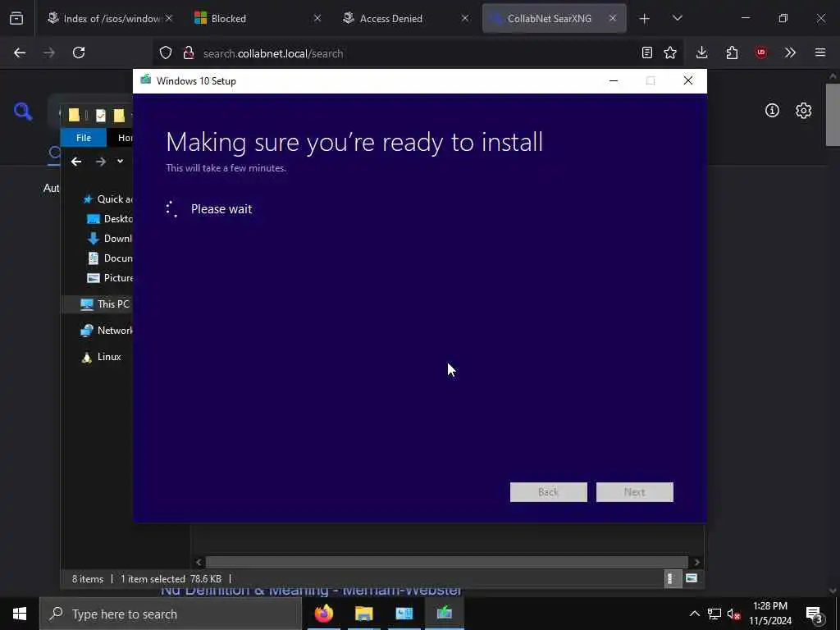Open the notification center icon

[815, 614]
